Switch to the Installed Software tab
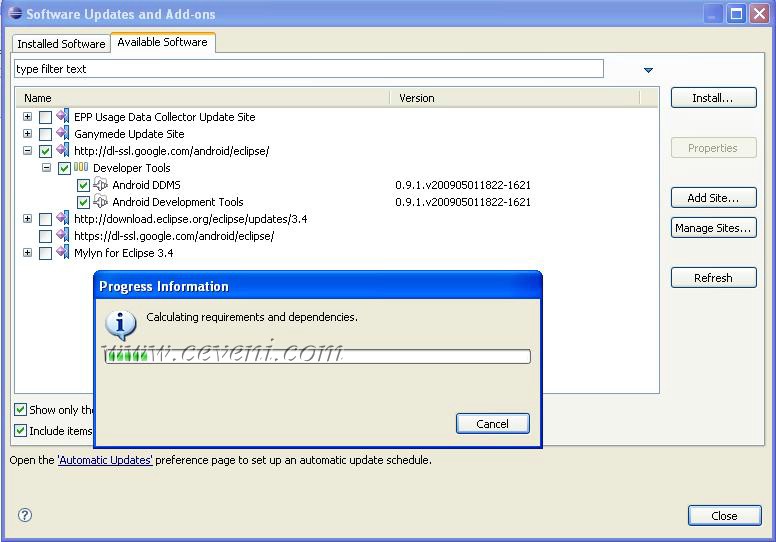The height and width of the screenshot is (542, 776). (61, 44)
